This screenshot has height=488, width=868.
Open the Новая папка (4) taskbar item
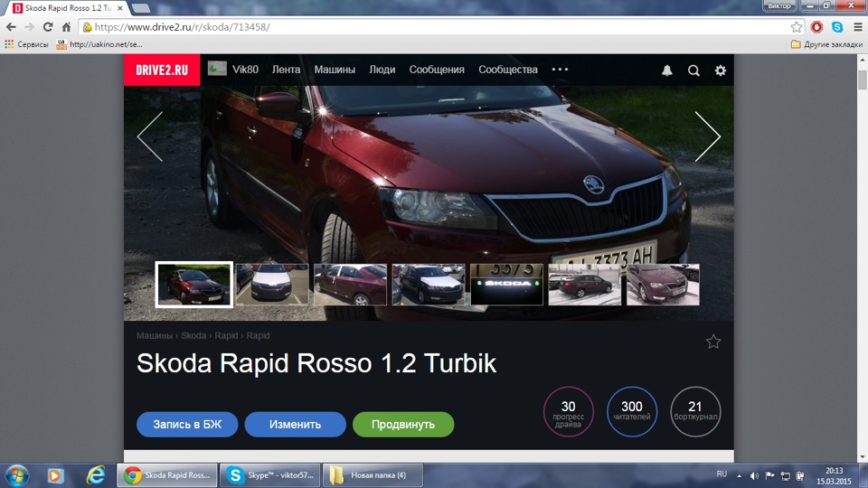[373, 475]
